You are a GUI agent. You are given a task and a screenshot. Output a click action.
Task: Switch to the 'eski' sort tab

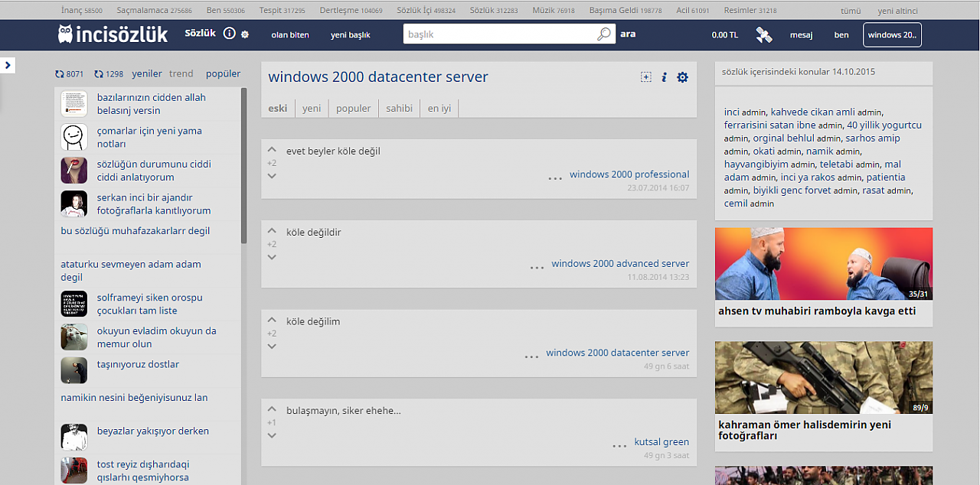(x=278, y=108)
